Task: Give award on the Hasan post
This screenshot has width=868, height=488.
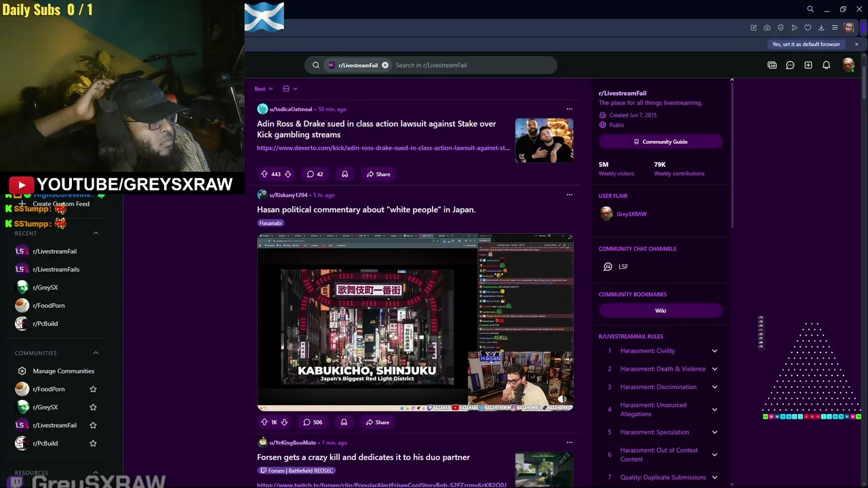Action: click(344, 422)
